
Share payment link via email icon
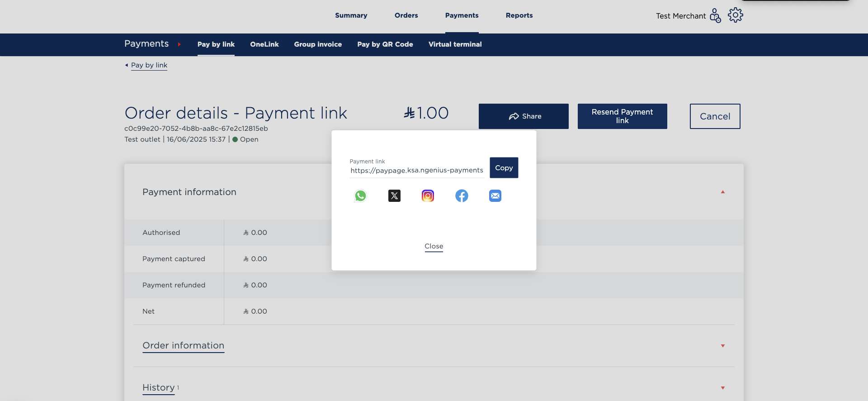[495, 196]
